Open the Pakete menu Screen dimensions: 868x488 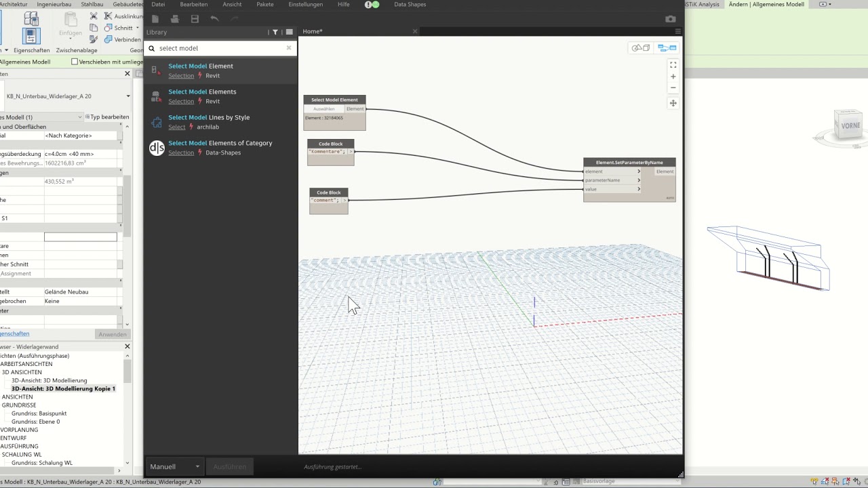[x=265, y=5]
